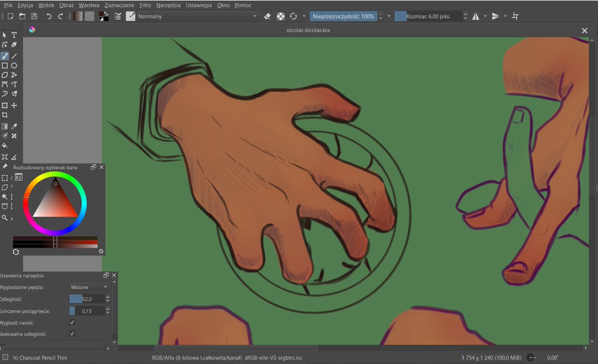Open the Plik menu
This screenshot has height=364, width=598.
pos(8,5)
